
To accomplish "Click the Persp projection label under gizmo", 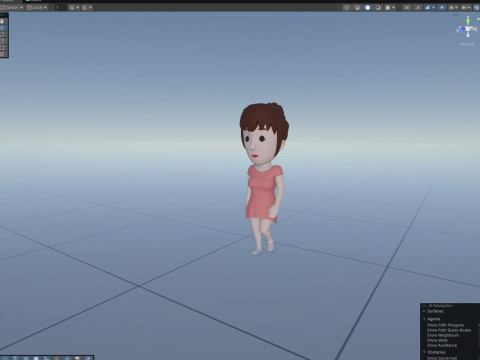I will tap(467, 44).
